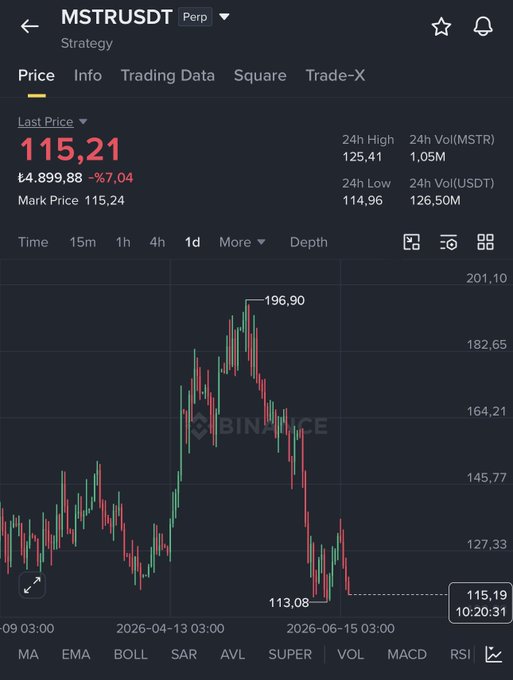Screen dimensions: 513x680
Task: Tap the 24h Vol(USDT) value 126,50M
Action: pyautogui.click(x=435, y=200)
